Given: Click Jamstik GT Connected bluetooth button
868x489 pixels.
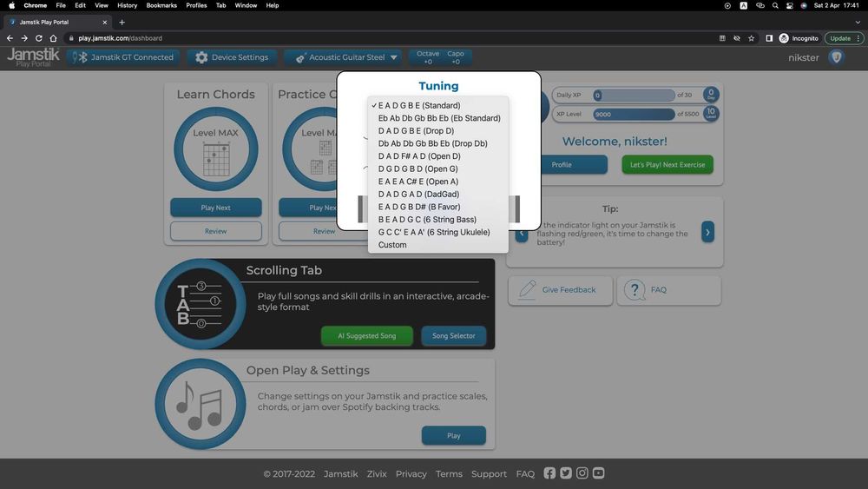Looking at the screenshot, I should pos(123,57).
